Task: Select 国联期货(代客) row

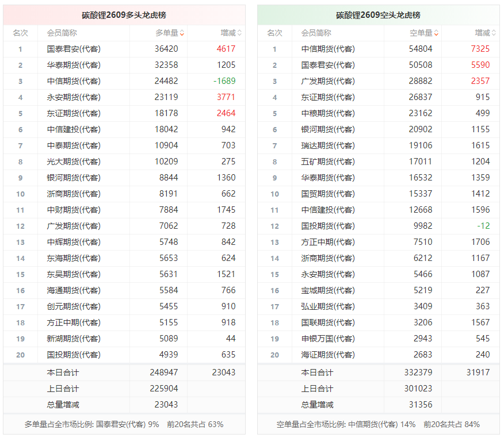Action: click(x=379, y=322)
